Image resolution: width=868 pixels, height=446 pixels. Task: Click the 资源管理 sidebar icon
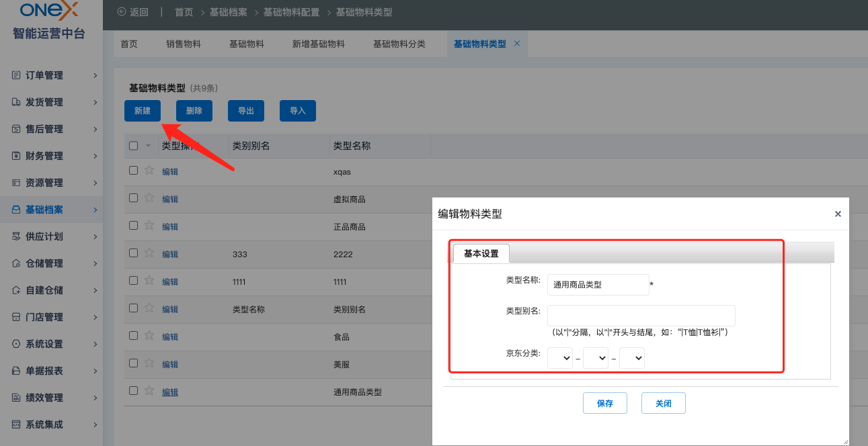coord(16,183)
